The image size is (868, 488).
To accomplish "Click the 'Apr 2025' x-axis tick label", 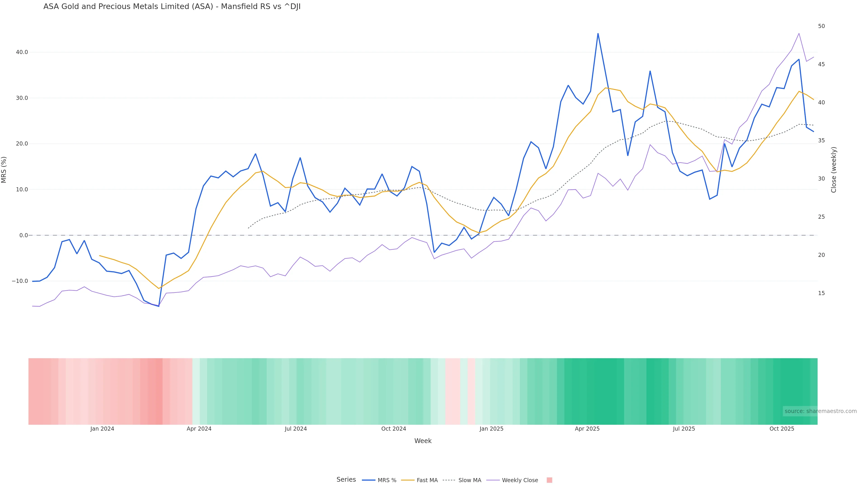I will [x=587, y=429].
